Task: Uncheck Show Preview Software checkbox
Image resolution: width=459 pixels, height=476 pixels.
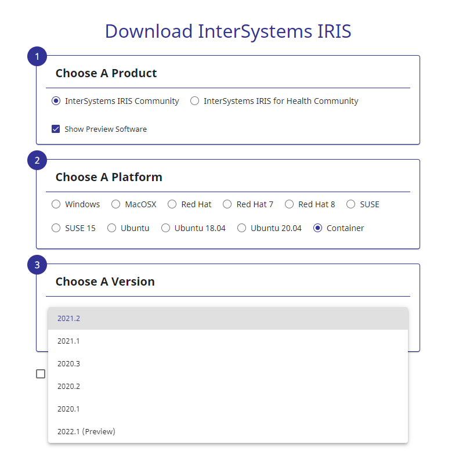Action: 56,129
